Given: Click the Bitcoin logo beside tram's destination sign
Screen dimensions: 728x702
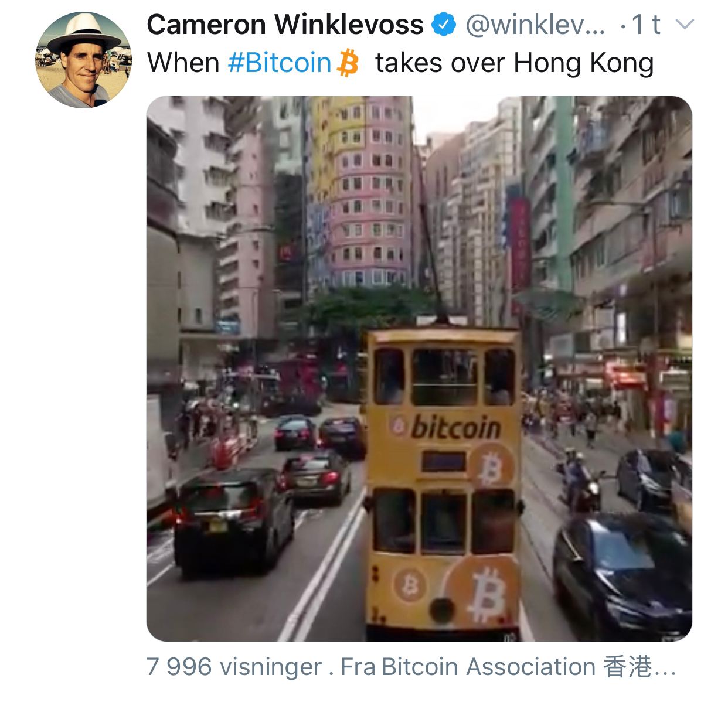Looking at the screenshot, I should (x=491, y=465).
